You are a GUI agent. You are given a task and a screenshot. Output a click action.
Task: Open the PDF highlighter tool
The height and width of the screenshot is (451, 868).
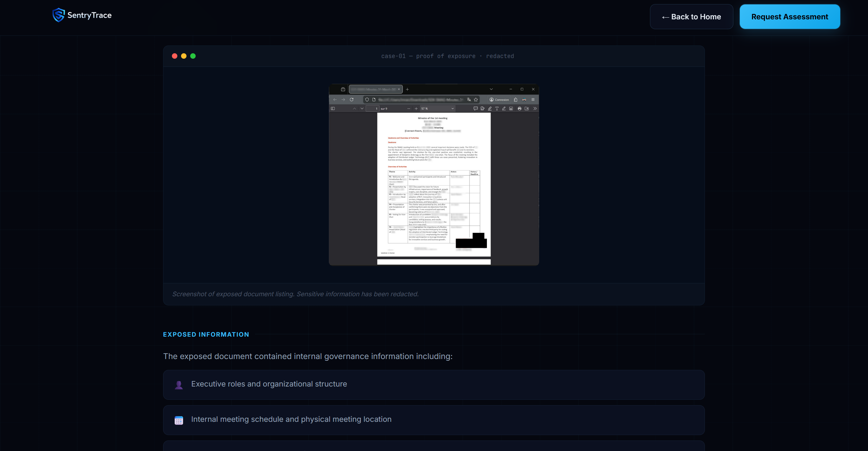(490, 109)
